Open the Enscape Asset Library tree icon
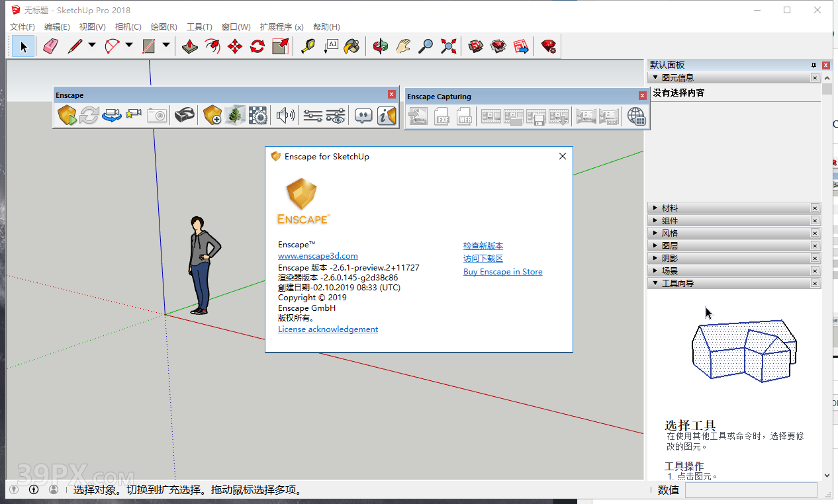The height and width of the screenshot is (504, 838). 234,116
